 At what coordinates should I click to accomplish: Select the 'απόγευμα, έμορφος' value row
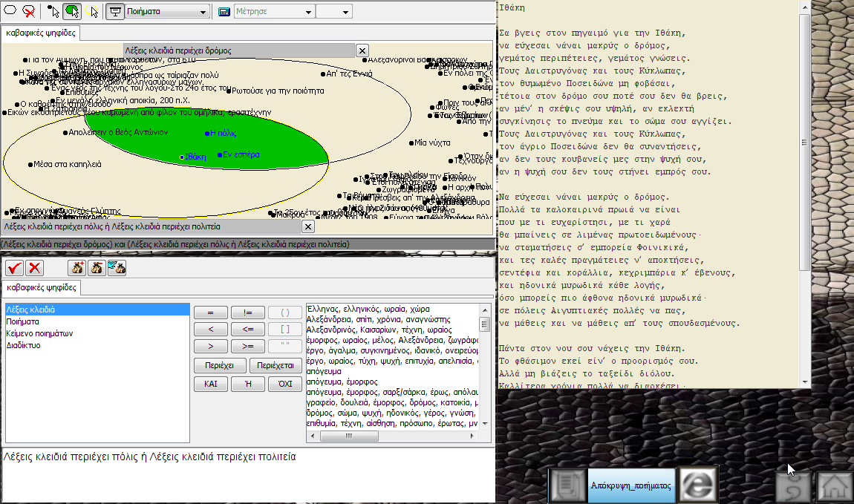[392, 382]
